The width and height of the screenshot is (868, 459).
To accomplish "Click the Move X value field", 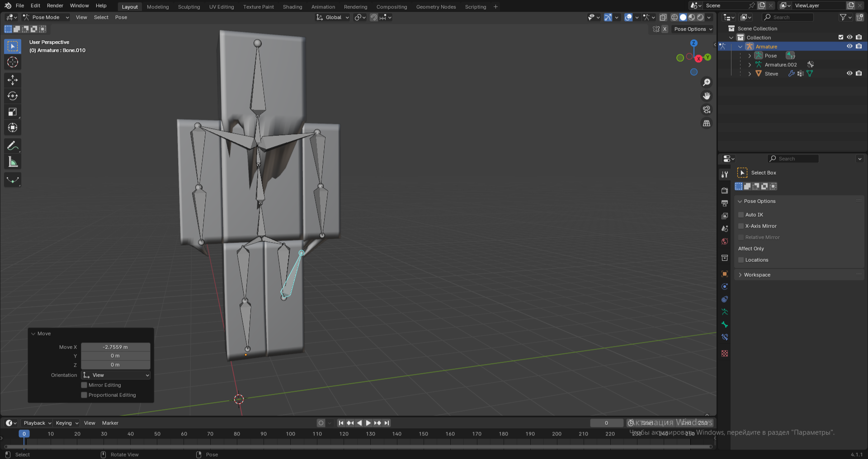I will [116, 347].
